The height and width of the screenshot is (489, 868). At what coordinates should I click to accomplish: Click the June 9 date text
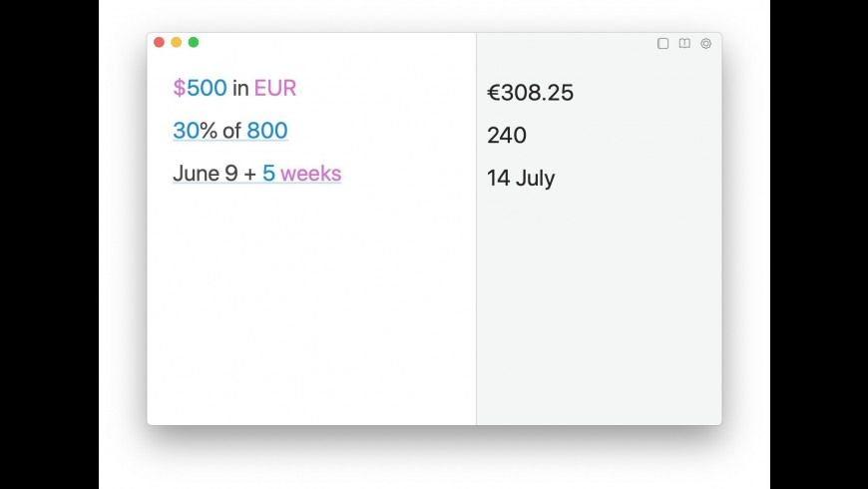205,174
